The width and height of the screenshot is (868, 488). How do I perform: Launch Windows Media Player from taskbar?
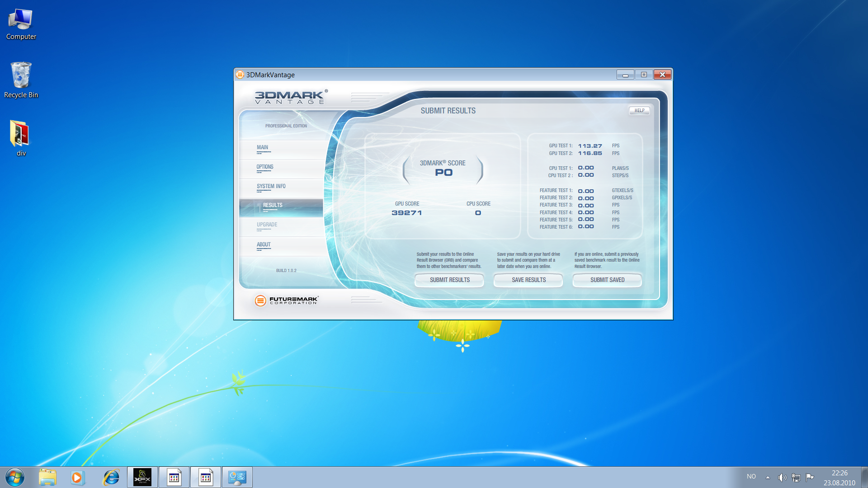tap(77, 477)
